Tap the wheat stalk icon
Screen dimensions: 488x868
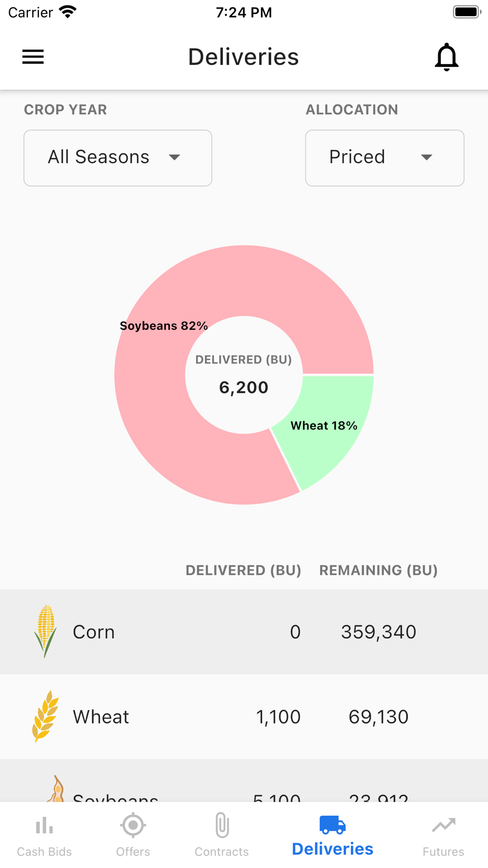point(45,716)
